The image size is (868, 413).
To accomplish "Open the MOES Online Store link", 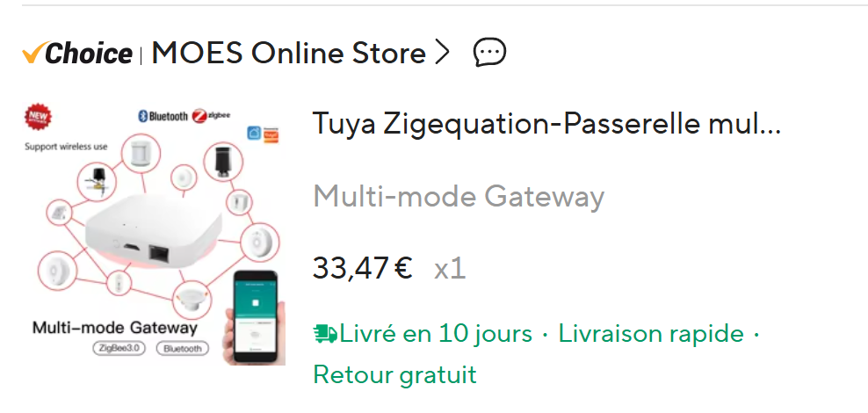I will click(x=288, y=53).
